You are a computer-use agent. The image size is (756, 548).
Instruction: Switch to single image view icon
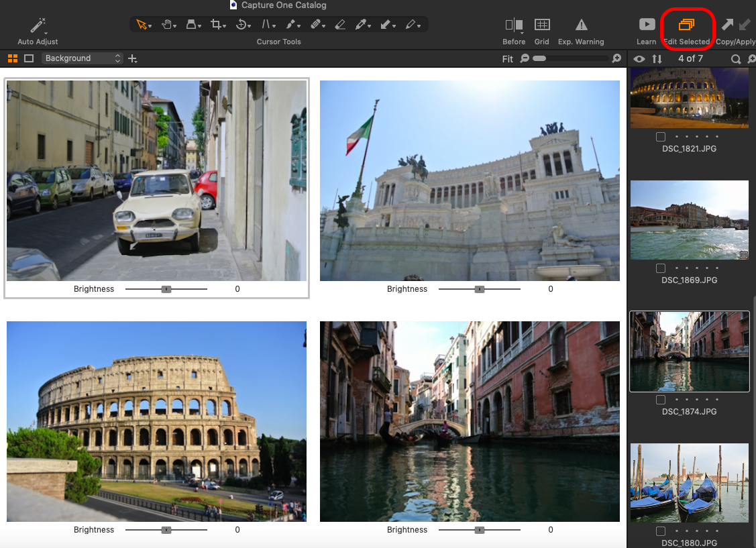(x=29, y=58)
